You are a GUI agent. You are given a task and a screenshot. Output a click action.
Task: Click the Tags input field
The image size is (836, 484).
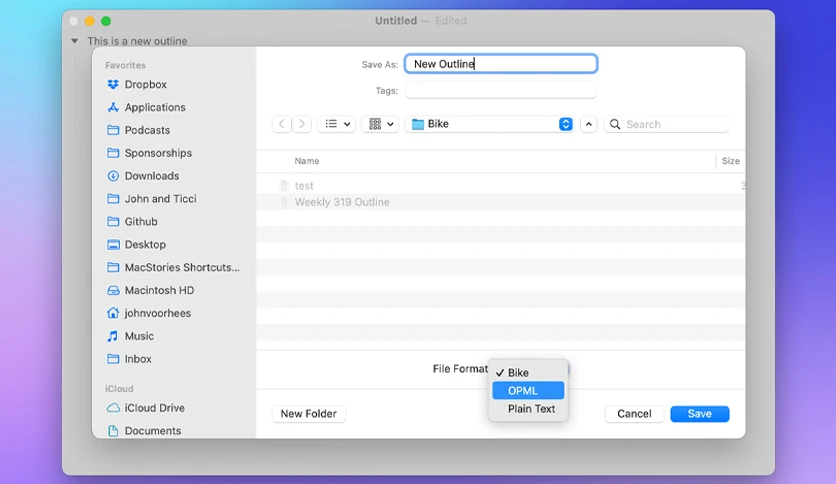501,91
